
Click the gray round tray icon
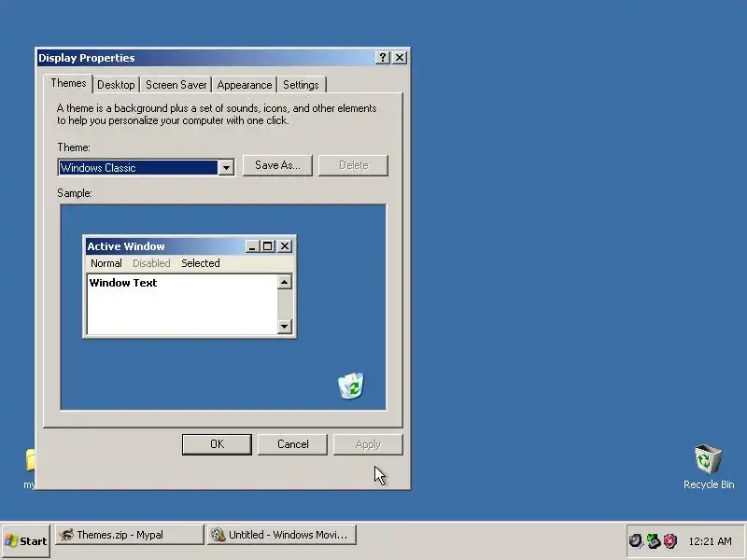click(x=636, y=541)
